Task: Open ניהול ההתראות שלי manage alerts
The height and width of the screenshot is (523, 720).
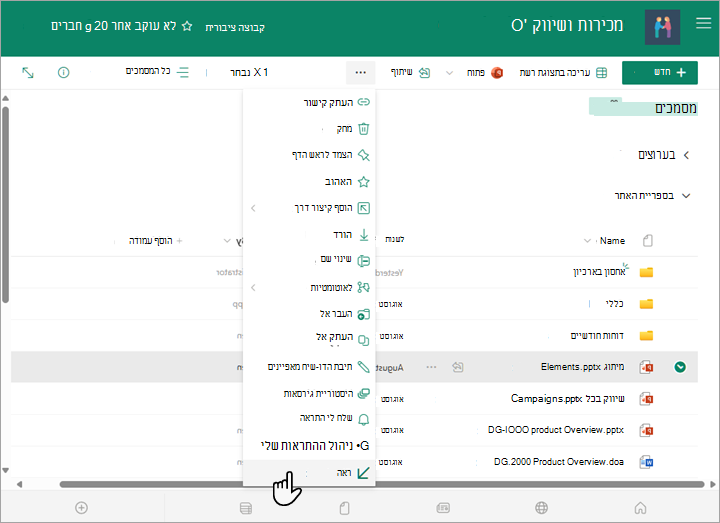Action: tap(309, 445)
